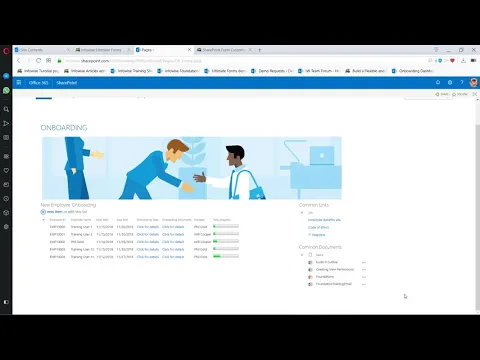Click the Foundations PowerPoint file icon
This screenshot has height=360, width=480.
pyautogui.click(x=310, y=277)
